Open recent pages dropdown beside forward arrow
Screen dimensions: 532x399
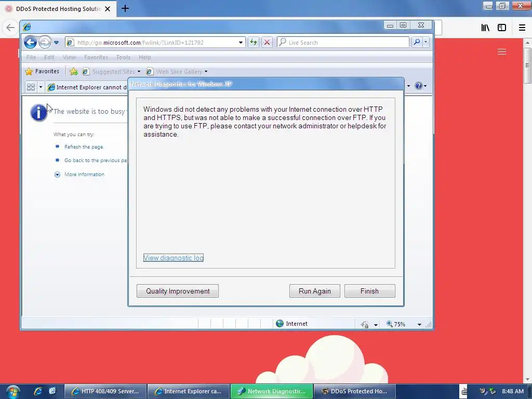[56, 43]
